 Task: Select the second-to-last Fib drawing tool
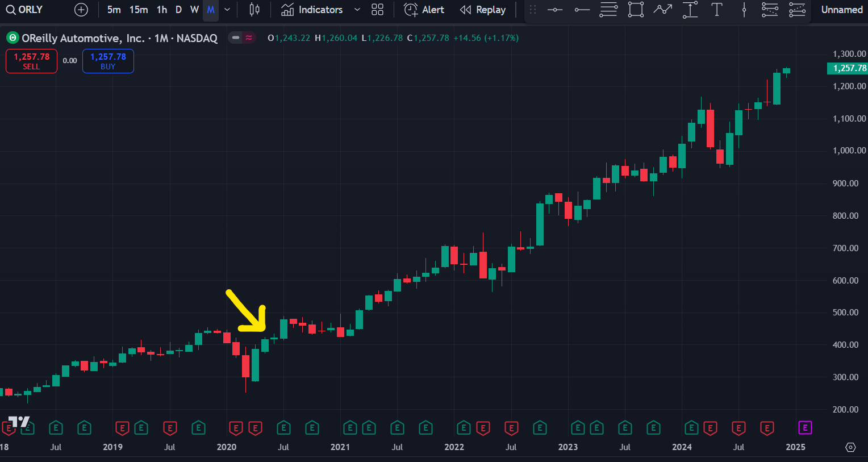click(x=770, y=10)
